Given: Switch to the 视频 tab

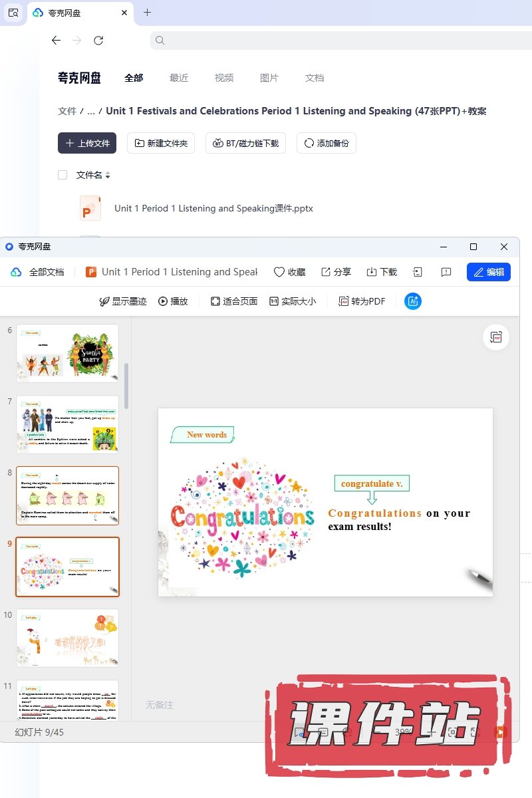Looking at the screenshot, I should pos(224,78).
